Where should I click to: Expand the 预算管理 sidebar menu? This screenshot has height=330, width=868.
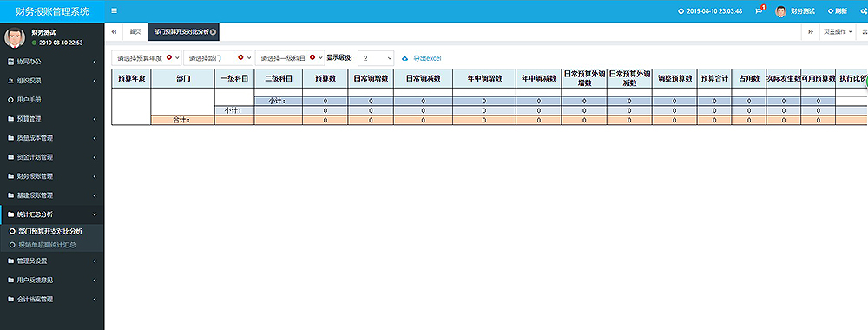(x=52, y=118)
